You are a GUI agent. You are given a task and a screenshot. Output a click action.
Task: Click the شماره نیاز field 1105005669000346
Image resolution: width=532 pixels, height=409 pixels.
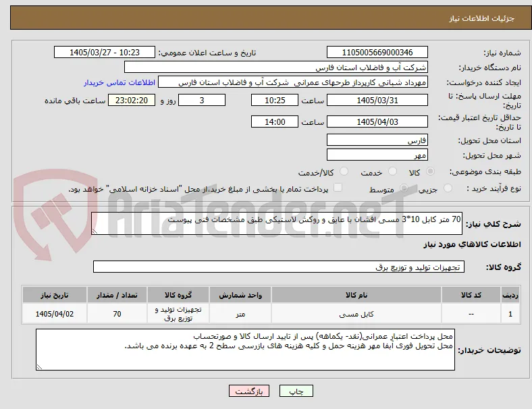coord(377,52)
